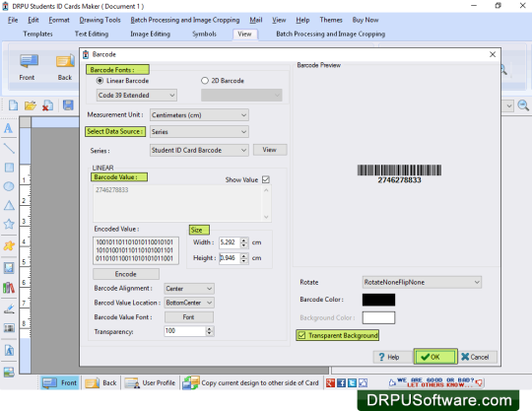Image resolution: width=532 pixels, height=411 pixels.
Task: Open the Themes menu
Action: (331, 20)
